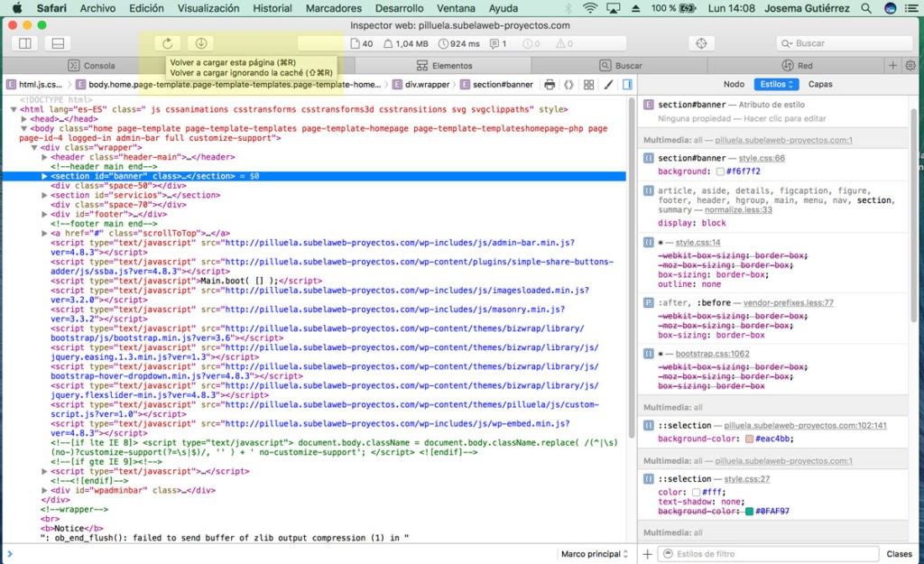
Task: Collapse the body element node
Action: click(24, 128)
